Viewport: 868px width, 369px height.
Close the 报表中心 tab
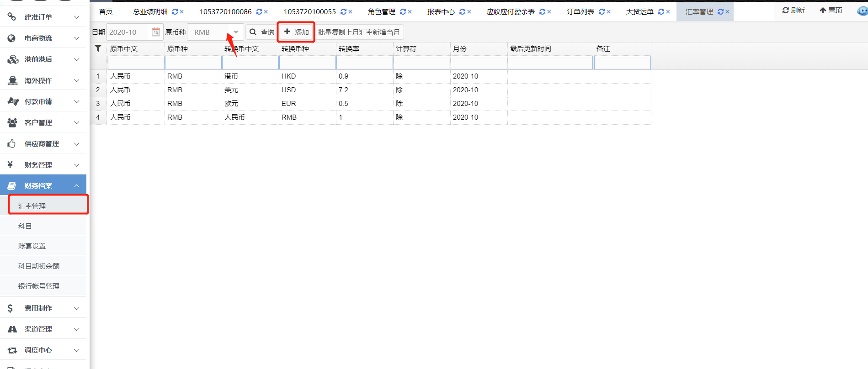pos(469,11)
